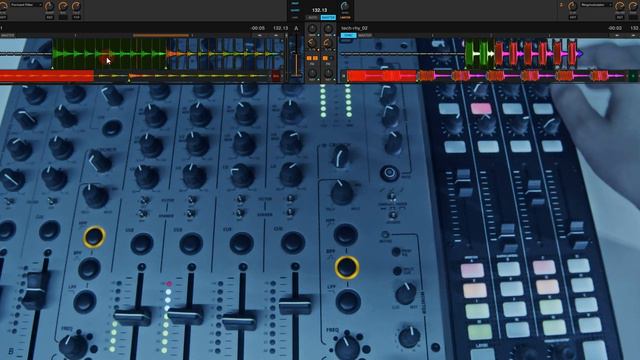Toggle the LIMITER indicator below the main knob

point(345,18)
